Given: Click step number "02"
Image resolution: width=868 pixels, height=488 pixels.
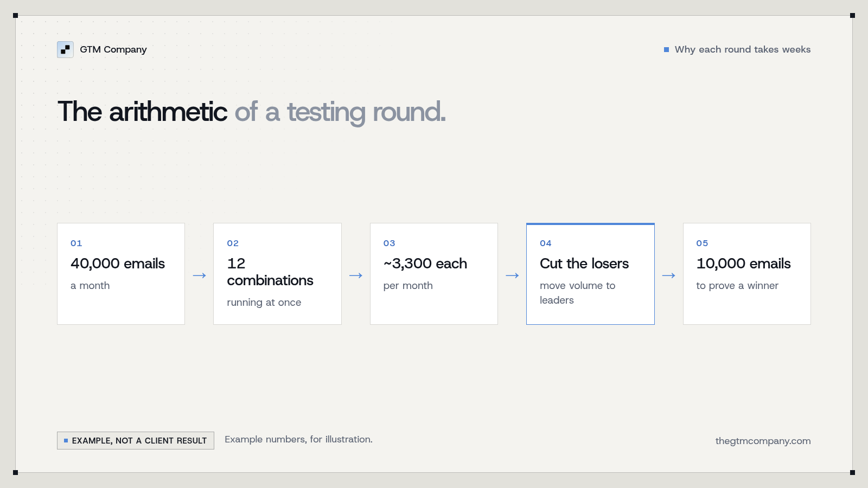Looking at the screenshot, I should [x=233, y=243].
